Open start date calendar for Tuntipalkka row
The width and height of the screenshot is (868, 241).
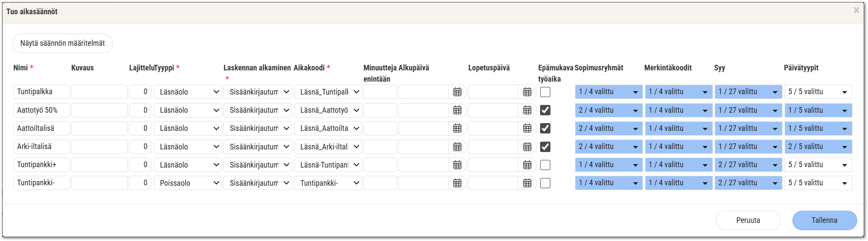click(x=458, y=92)
